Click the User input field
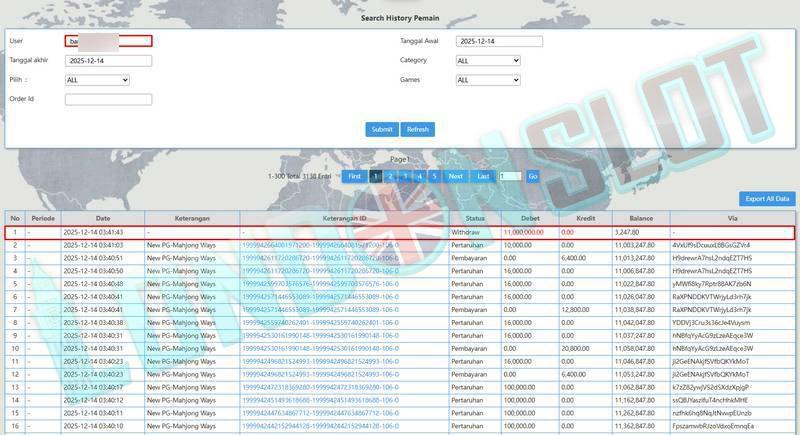This screenshot has width=800, height=435. coord(108,41)
